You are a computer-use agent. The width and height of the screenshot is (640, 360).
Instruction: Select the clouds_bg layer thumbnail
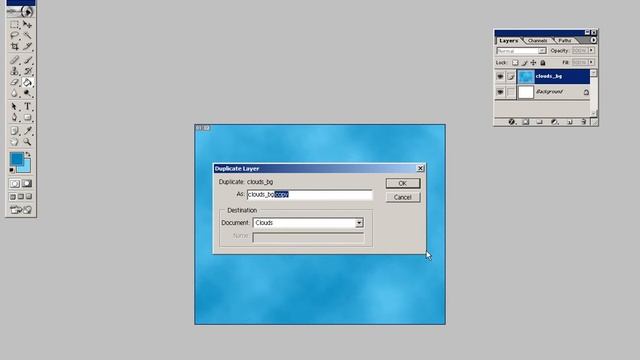(x=526, y=76)
